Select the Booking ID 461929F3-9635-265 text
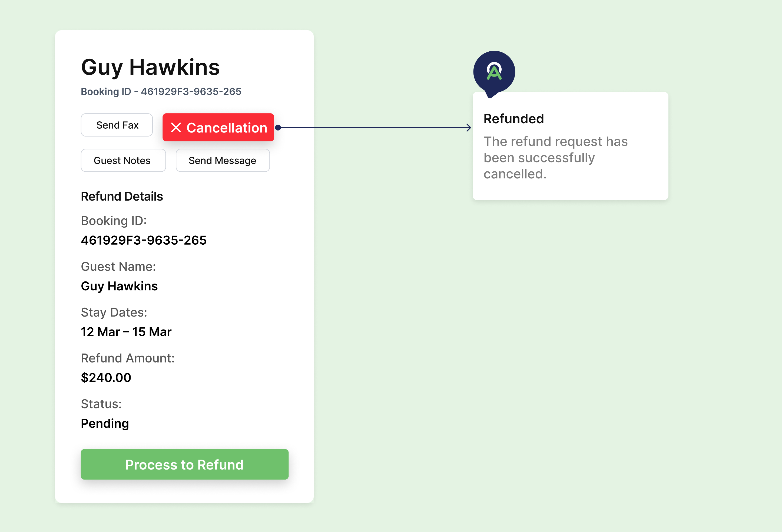This screenshot has height=532, width=782. (x=161, y=91)
